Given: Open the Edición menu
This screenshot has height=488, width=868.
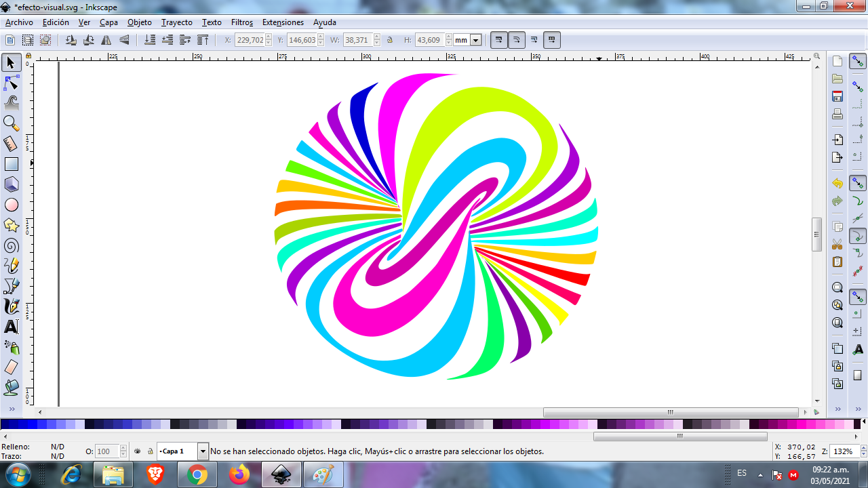Looking at the screenshot, I should [x=56, y=22].
